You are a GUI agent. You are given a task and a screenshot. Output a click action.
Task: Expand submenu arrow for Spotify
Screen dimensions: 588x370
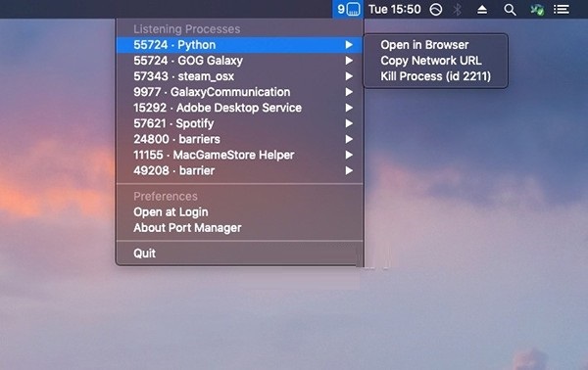tap(349, 123)
